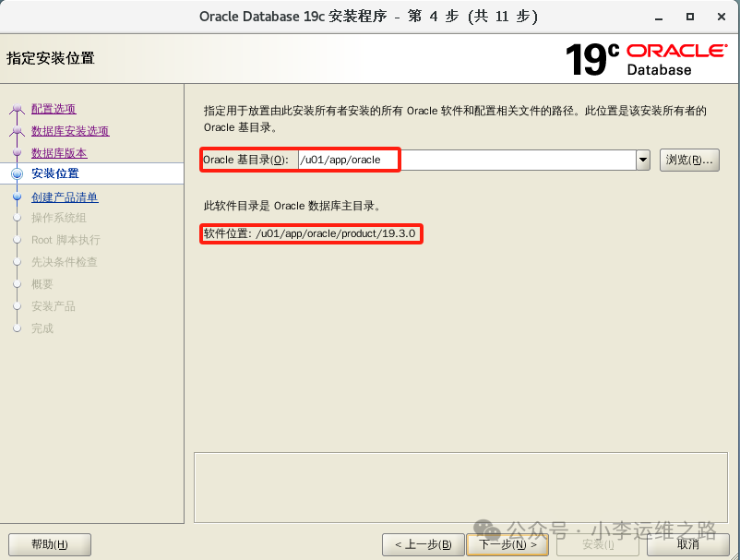Screen dimensions: 740x560
Task: Expand the Oracle base directory dropdown arrow
Action: coord(643,160)
